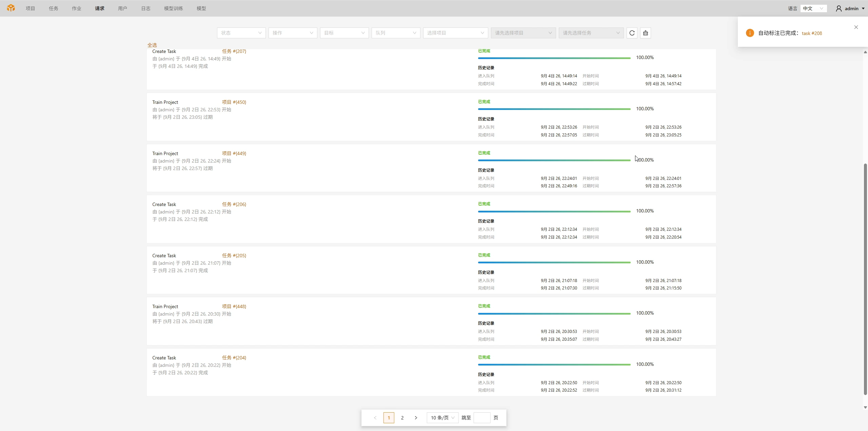Screen dimensions: 868x431
Task: Click the 全选 select-all link
Action: [x=152, y=45]
